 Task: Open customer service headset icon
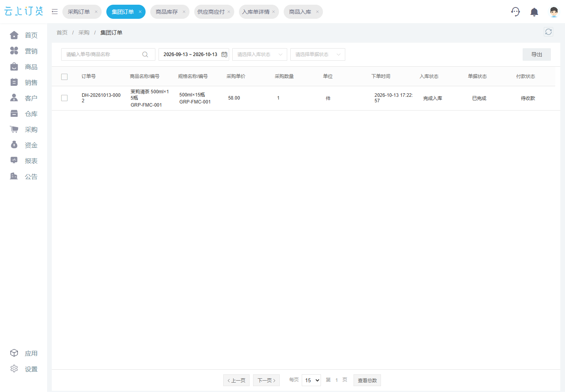pyautogui.click(x=516, y=12)
